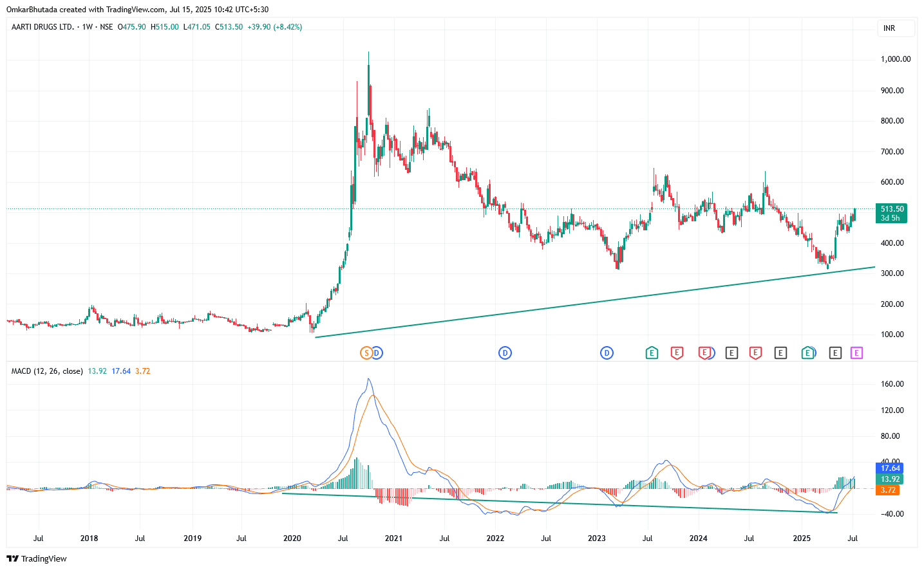924x570 pixels.
Task: Click the blue 17.64 MACD axis badge
Action: click(890, 468)
